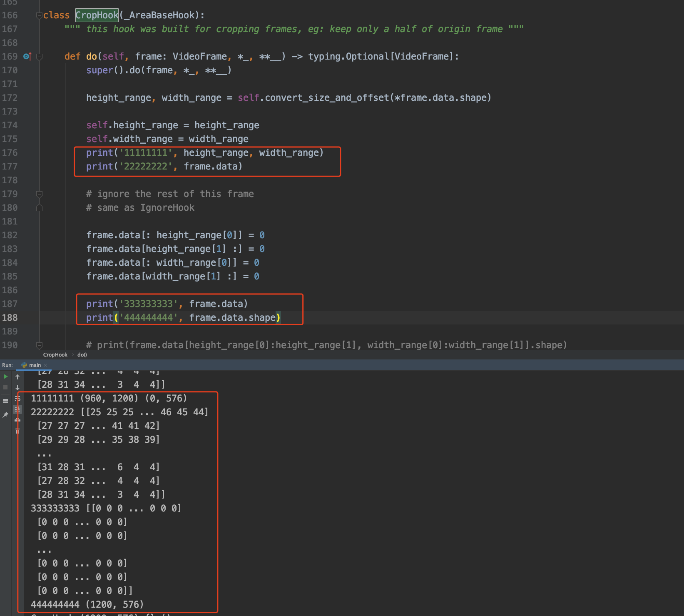Rerun the main program

tap(6, 377)
